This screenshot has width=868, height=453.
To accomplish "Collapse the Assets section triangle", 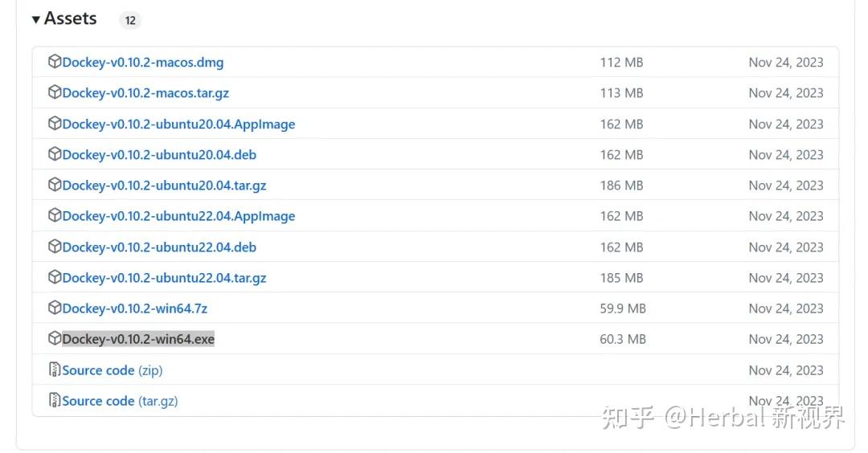I will pos(36,19).
